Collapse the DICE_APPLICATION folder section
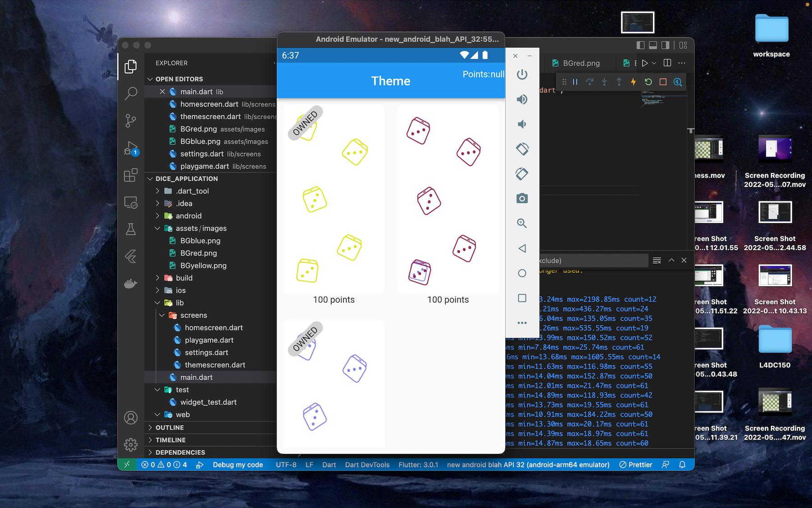 [x=210, y=179]
